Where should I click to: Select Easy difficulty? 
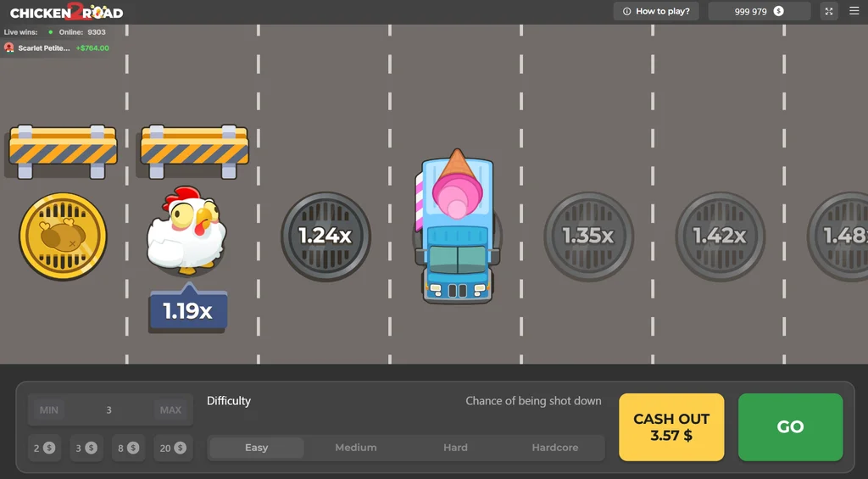click(256, 448)
